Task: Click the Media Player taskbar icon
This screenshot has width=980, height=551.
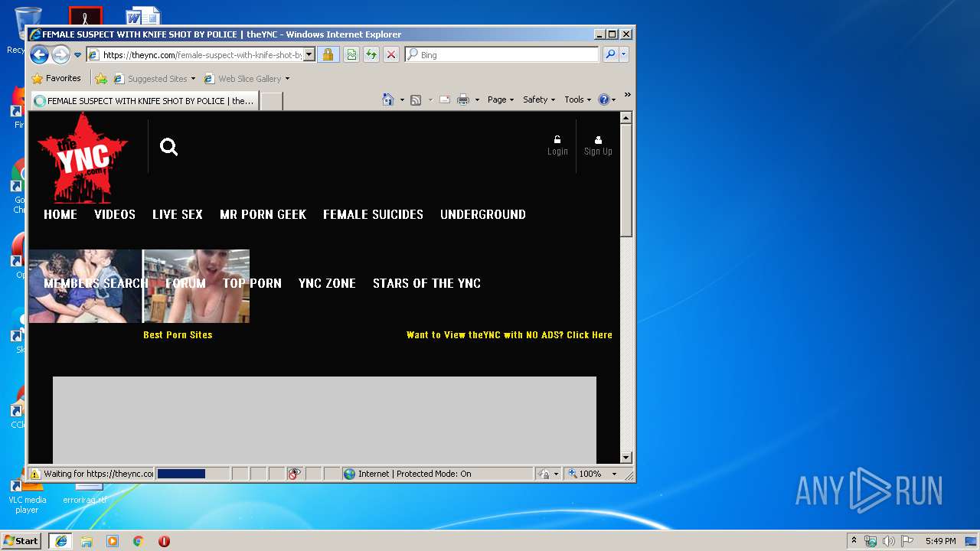Action: pyautogui.click(x=113, y=541)
